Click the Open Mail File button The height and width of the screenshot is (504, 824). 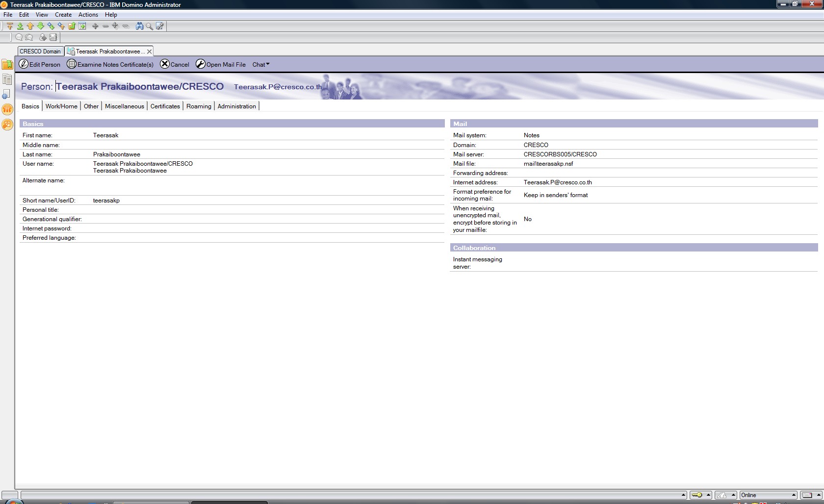[221, 64]
